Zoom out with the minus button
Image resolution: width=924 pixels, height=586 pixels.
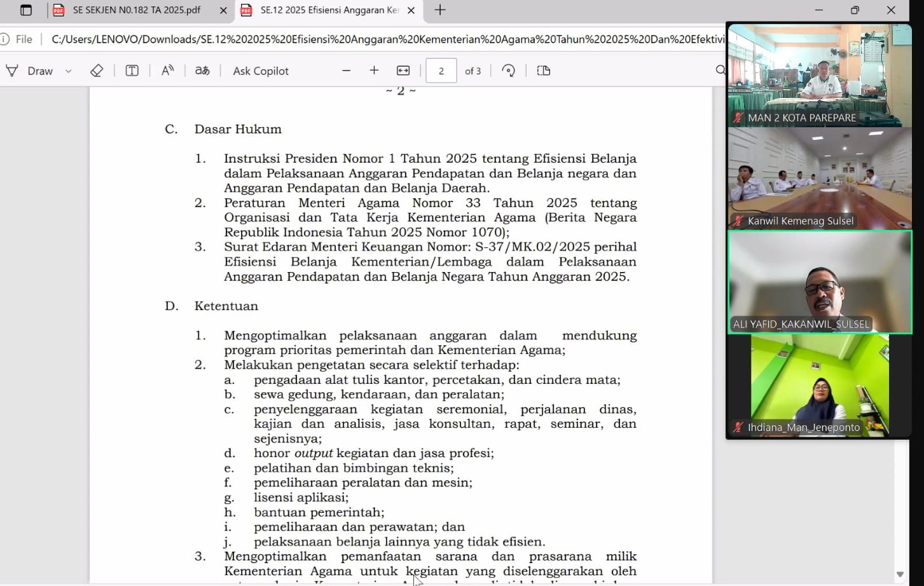tap(346, 71)
